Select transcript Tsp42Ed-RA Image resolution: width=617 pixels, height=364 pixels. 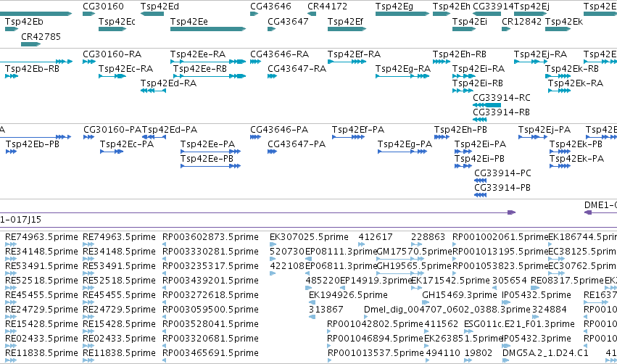pyautogui.click(x=168, y=83)
